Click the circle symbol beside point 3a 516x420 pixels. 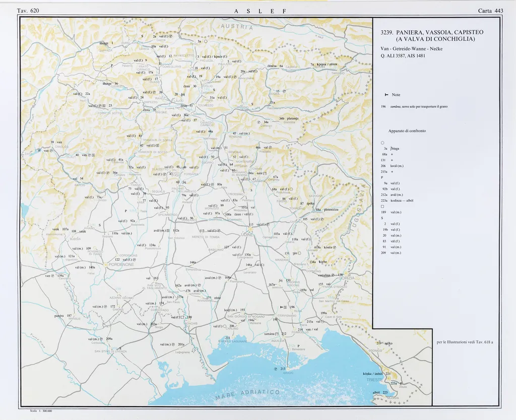point(206,42)
